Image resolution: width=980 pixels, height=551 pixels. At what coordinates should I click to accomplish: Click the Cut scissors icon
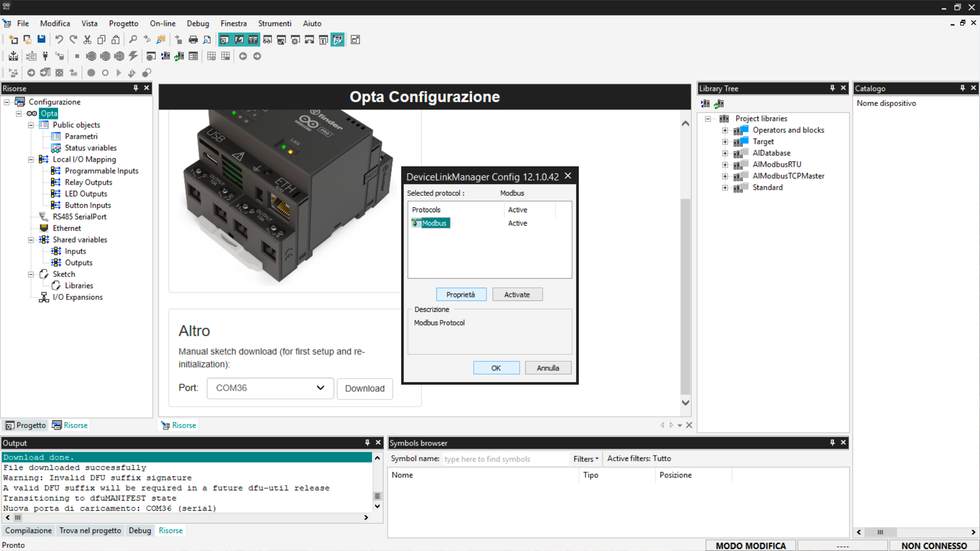(87, 40)
